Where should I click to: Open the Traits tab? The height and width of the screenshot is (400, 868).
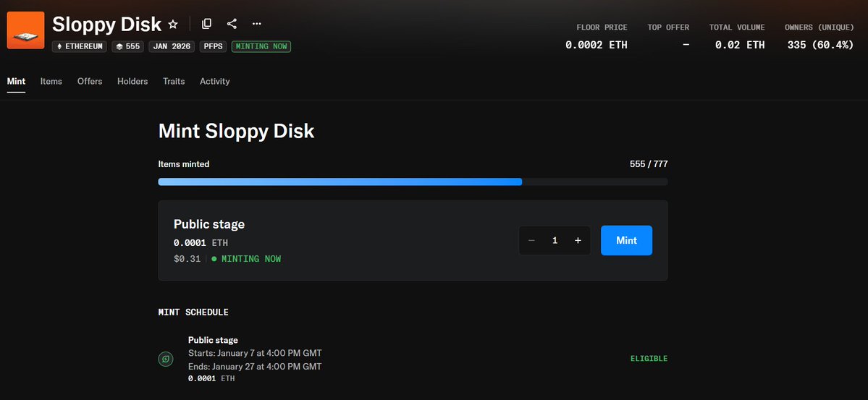click(x=174, y=81)
